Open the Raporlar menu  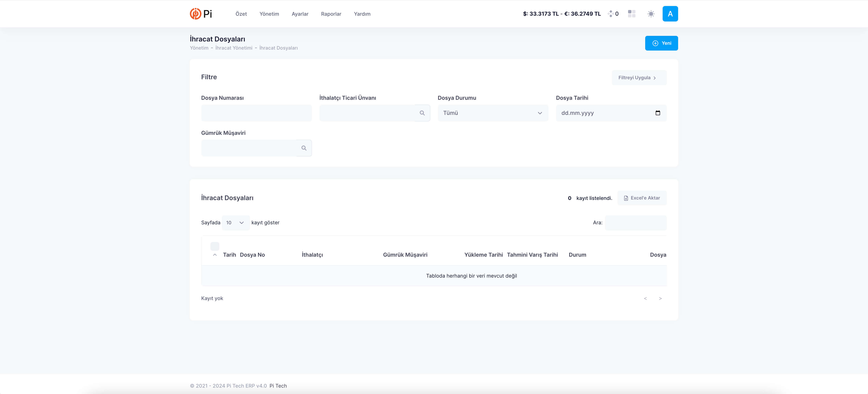point(331,14)
